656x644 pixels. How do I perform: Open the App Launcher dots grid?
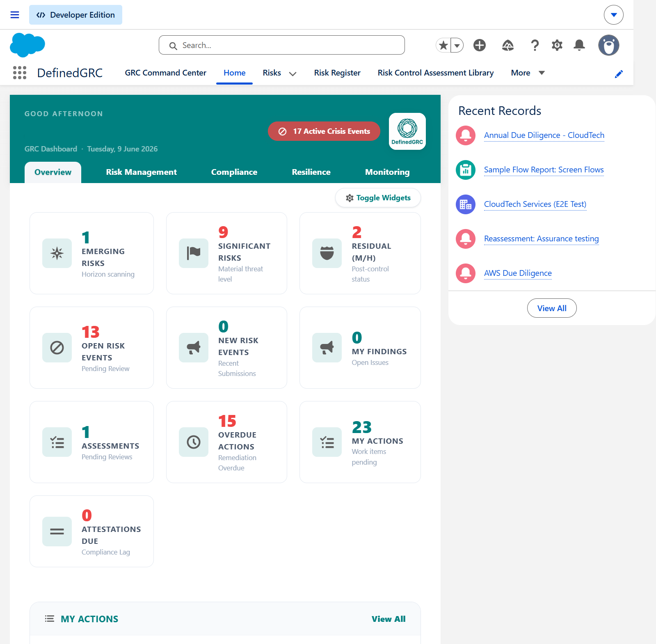[x=19, y=73]
